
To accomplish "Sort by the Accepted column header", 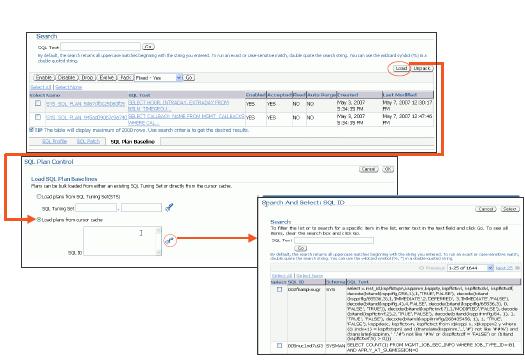I will click(280, 95).
